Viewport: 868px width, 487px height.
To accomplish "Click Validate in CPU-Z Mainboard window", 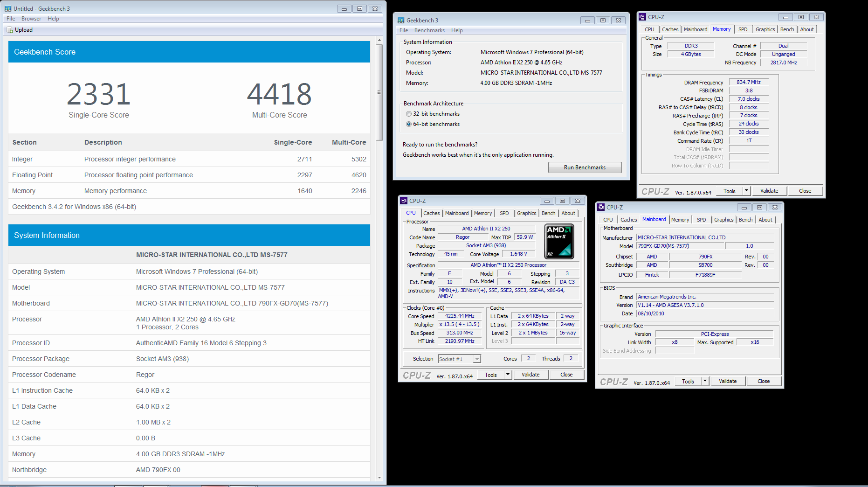I will tap(728, 381).
